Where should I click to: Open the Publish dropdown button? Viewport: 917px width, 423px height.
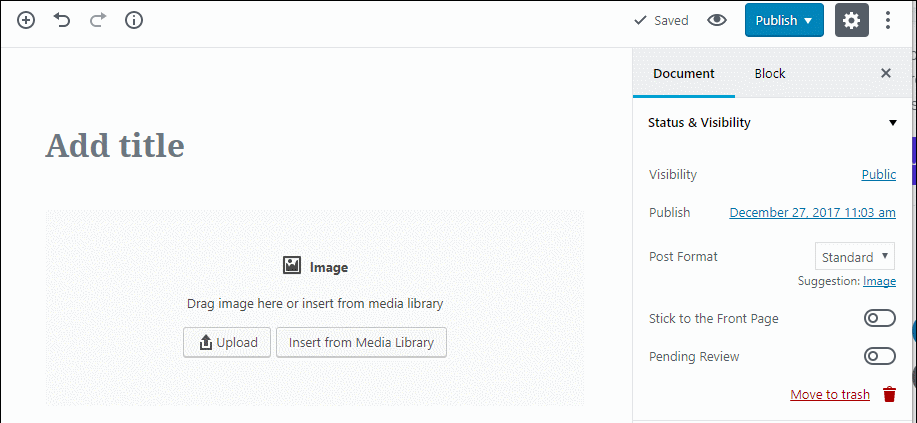tap(784, 20)
